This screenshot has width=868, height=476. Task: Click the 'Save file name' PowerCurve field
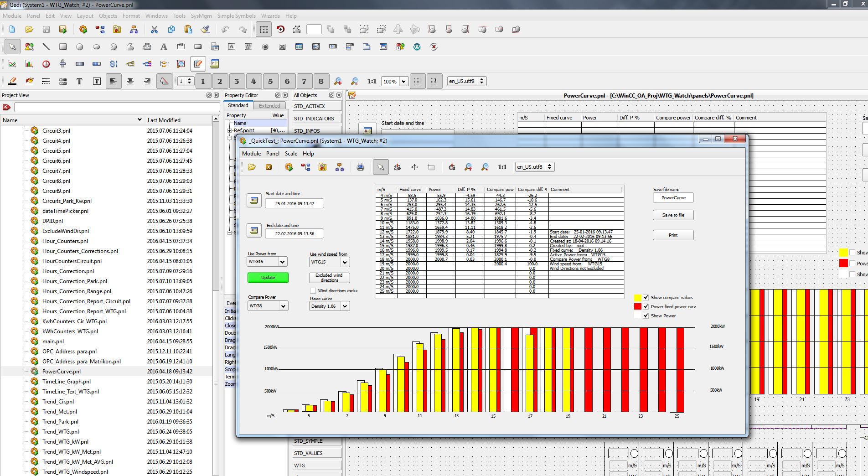tap(673, 197)
